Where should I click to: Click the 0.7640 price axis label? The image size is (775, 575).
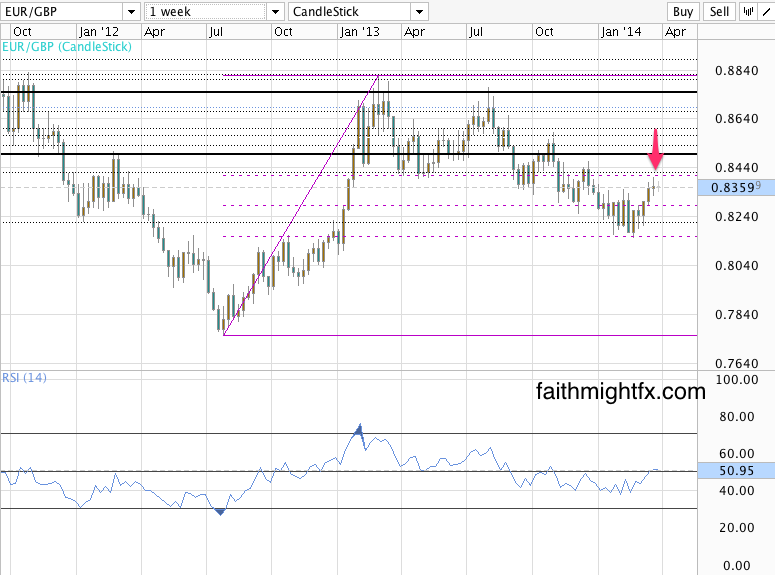(736, 363)
